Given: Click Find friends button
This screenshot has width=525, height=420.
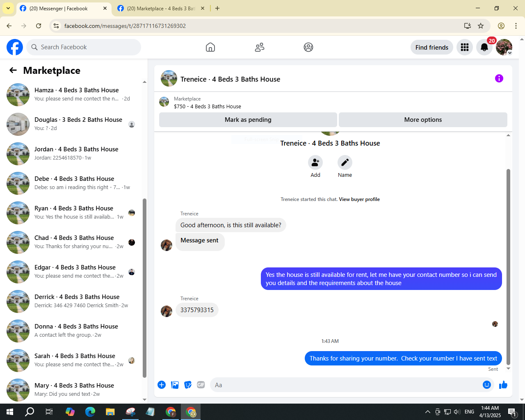Looking at the screenshot, I should click(x=432, y=47).
